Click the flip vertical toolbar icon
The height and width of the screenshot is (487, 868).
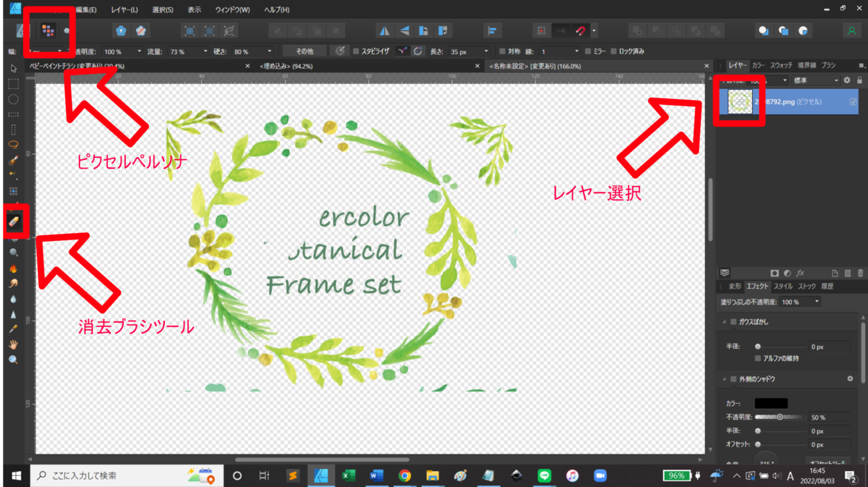[x=404, y=31]
